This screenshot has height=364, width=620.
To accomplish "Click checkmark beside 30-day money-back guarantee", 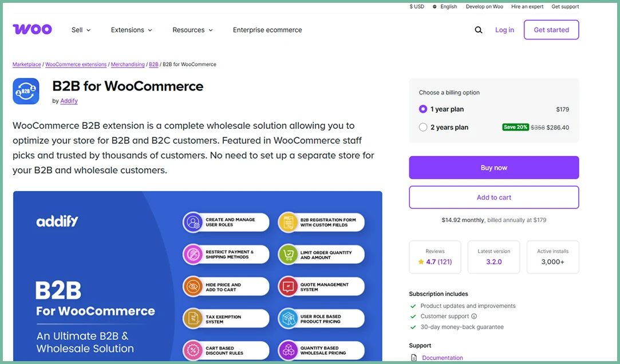I will (413, 327).
